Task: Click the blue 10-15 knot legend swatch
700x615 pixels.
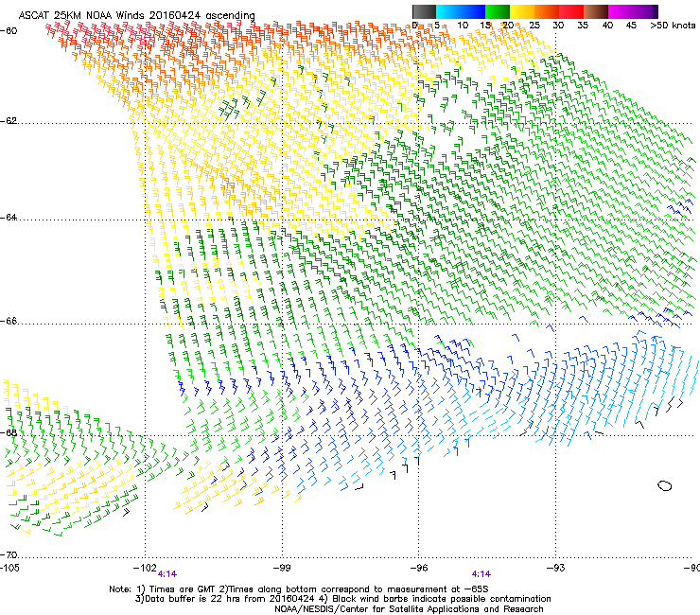Action: coord(473,11)
